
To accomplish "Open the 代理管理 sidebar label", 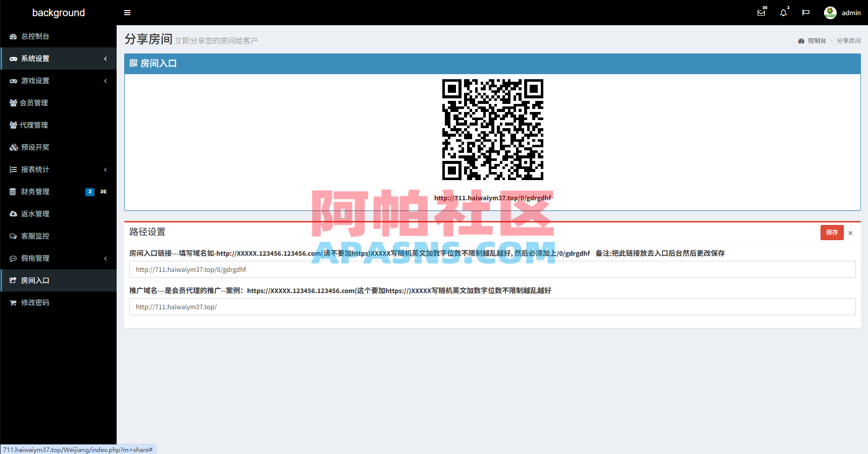I will [34, 125].
